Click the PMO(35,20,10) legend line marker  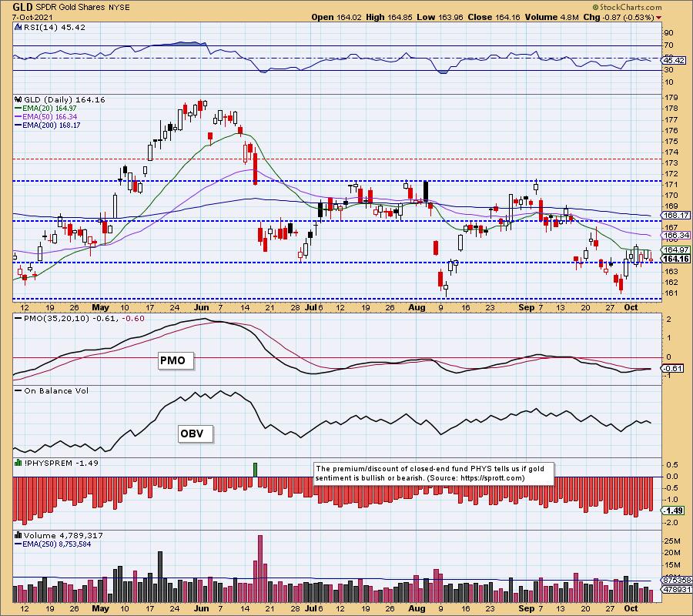point(18,318)
